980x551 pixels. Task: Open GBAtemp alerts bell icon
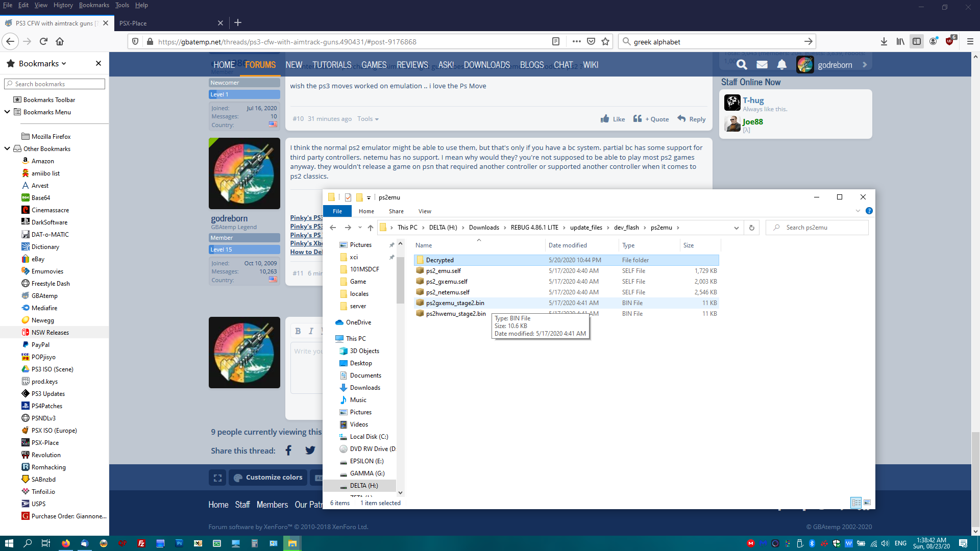tap(782, 65)
